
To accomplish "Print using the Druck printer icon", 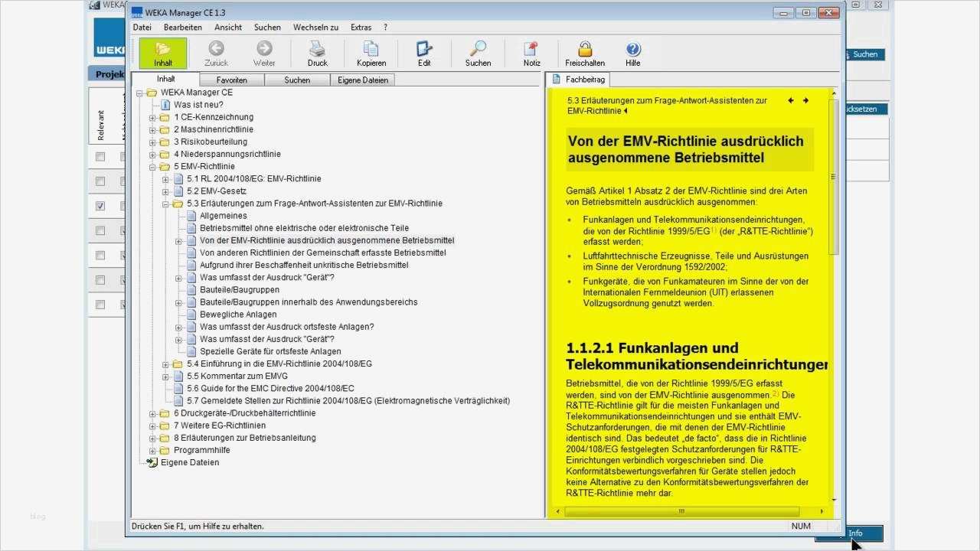I will click(x=317, y=50).
